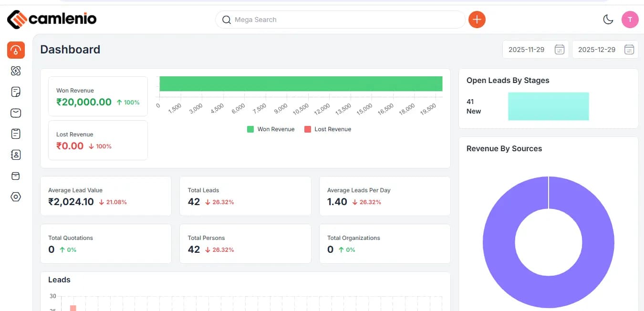
Task: Click the "30" y-axis label in Leads chart
Action: [x=52, y=296]
